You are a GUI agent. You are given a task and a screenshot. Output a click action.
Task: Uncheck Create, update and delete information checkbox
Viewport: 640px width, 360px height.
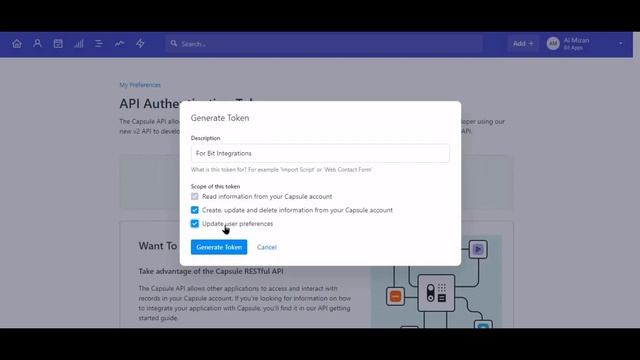(x=195, y=210)
